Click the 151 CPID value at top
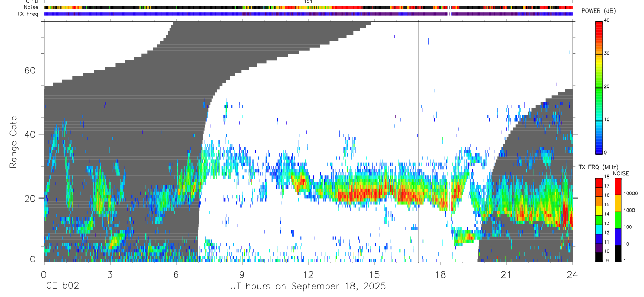 click(x=308, y=2)
